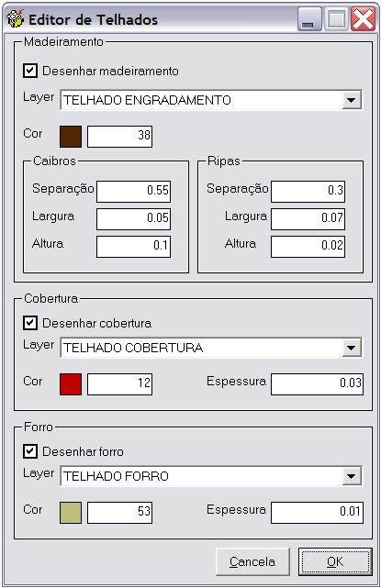Click the Forro Espessura field
Screen dimensions: 381x588
coord(317,513)
